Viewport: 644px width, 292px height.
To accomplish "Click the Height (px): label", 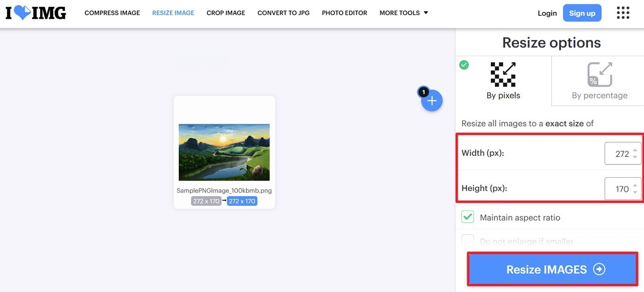I will pos(484,188).
